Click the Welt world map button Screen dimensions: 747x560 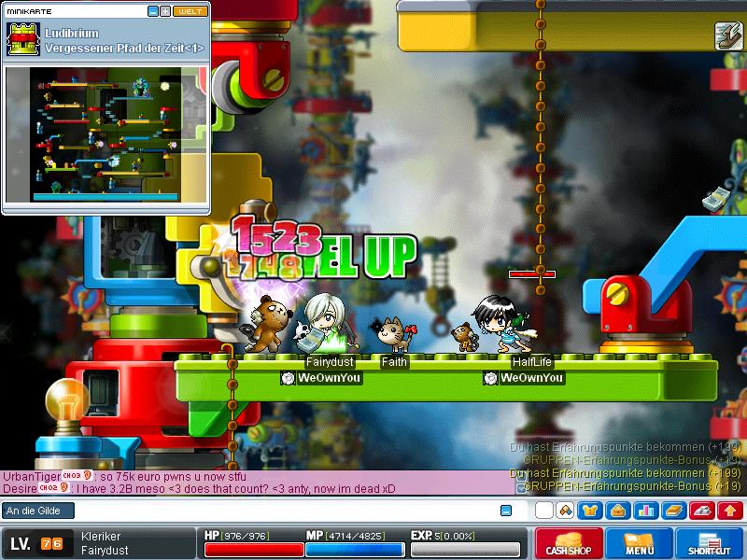pos(190,11)
